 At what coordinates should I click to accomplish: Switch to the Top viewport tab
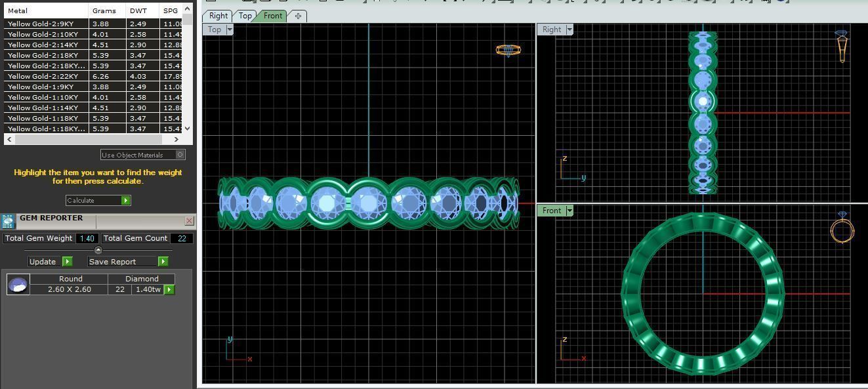pyautogui.click(x=245, y=16)
